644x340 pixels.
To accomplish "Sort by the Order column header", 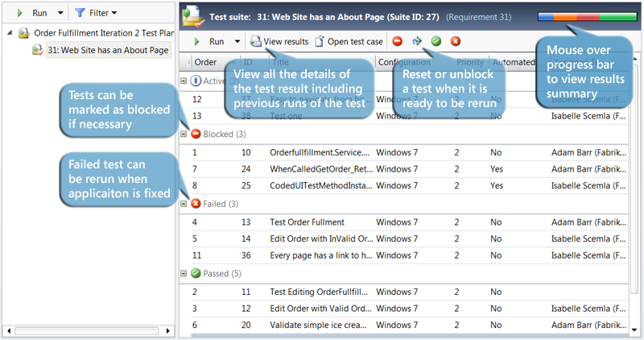I will click(205, 62).
